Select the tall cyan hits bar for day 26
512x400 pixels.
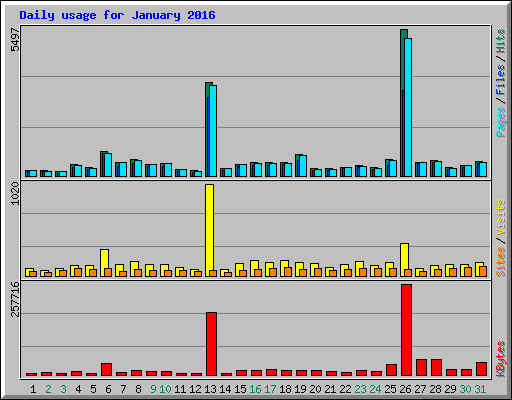(408, 107)
